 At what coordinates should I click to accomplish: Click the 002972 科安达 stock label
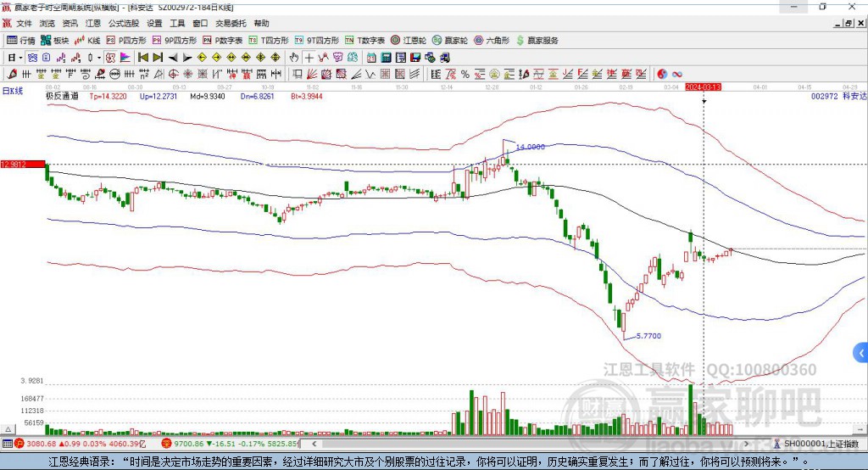coord(838,96)
